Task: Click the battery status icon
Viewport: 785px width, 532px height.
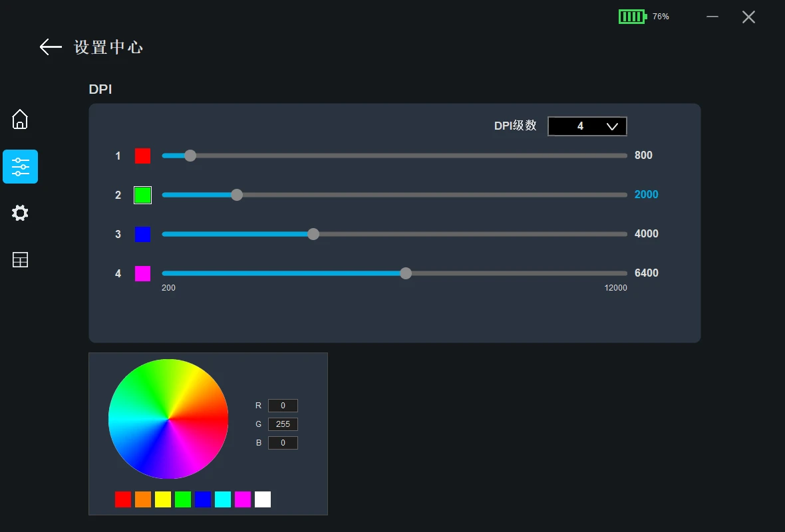Action: pyautogui.click(x=632, y=17)
